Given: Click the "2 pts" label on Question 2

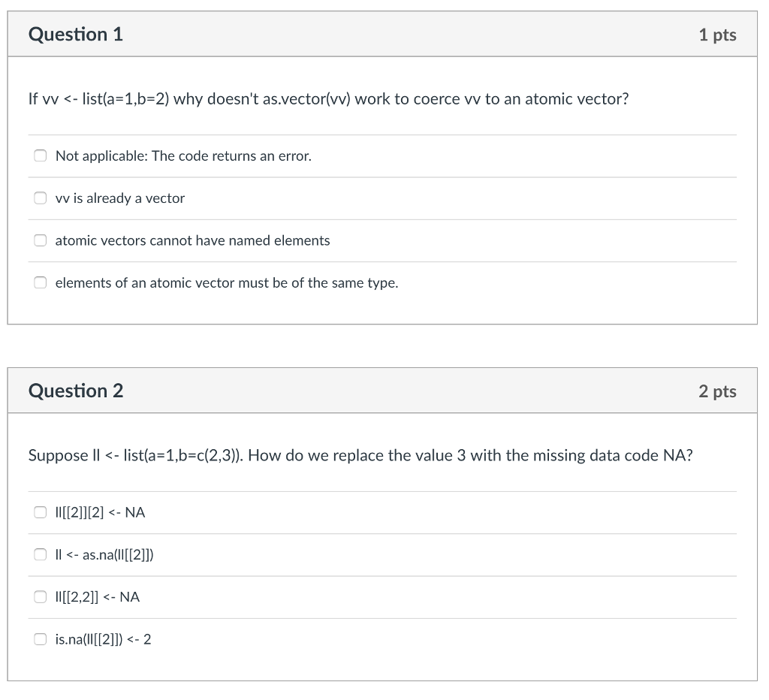Looking at the screenshot, I should click(718, 391).
